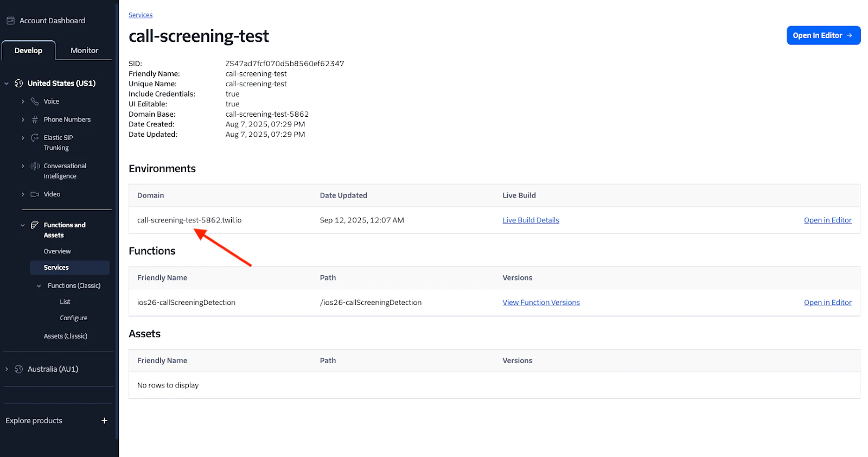Click the Functions table Versions header

517,278
